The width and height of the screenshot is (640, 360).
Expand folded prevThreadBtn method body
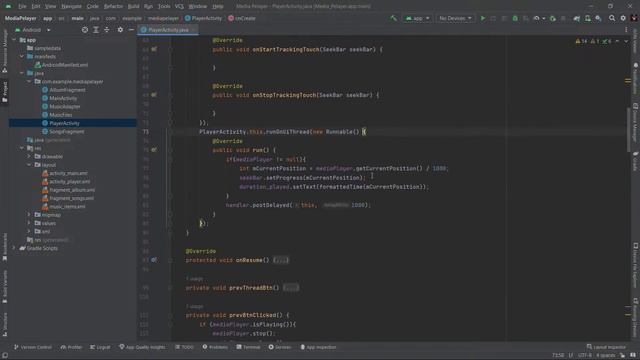tap(291, 288)
